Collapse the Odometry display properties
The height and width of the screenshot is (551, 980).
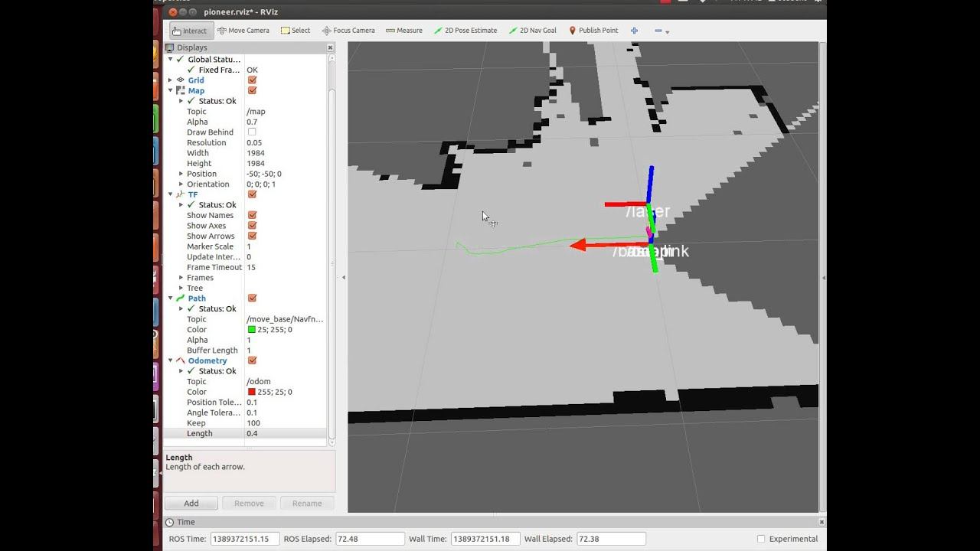pyautogui.click(x=171, y=360)
